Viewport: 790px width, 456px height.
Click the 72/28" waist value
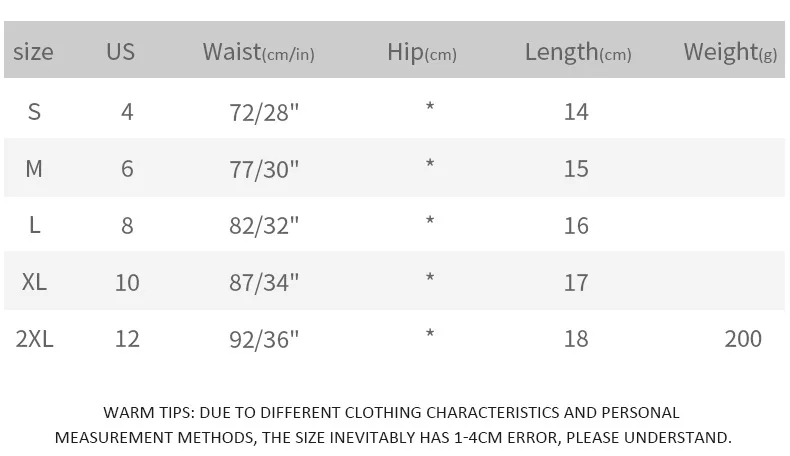[264, 112]
